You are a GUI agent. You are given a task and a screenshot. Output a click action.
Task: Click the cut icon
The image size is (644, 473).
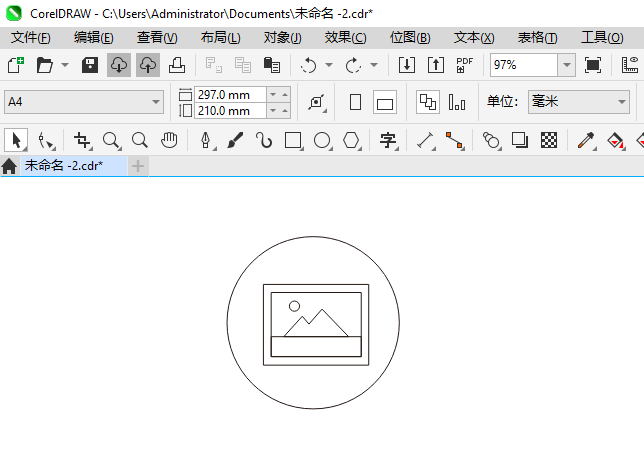(x=214, y=65)
